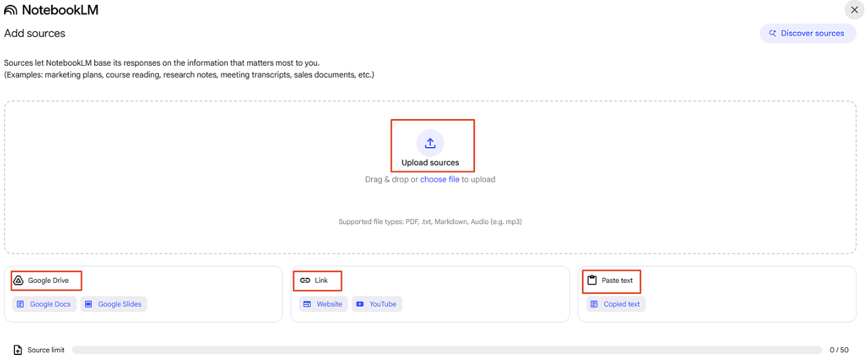The height and width of the screenshot is (364, 868).
Task: Add a Website source
Action: coord(323,304)
